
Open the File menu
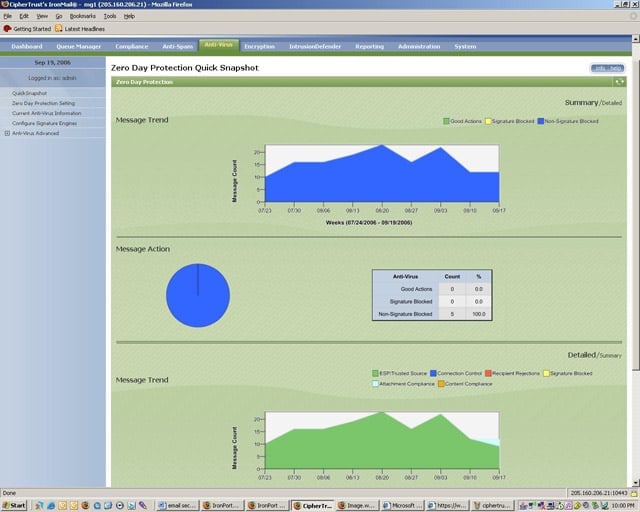click(8, 16)
